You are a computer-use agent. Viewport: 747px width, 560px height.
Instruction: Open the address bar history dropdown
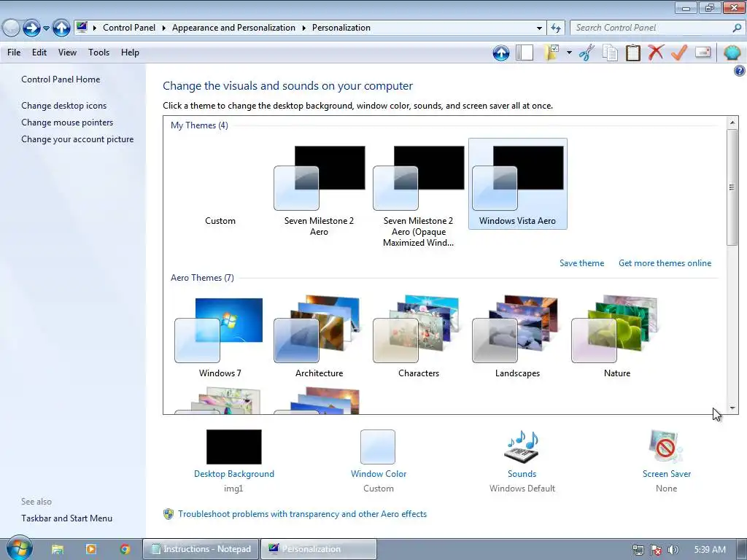click(x=539, y=28)
